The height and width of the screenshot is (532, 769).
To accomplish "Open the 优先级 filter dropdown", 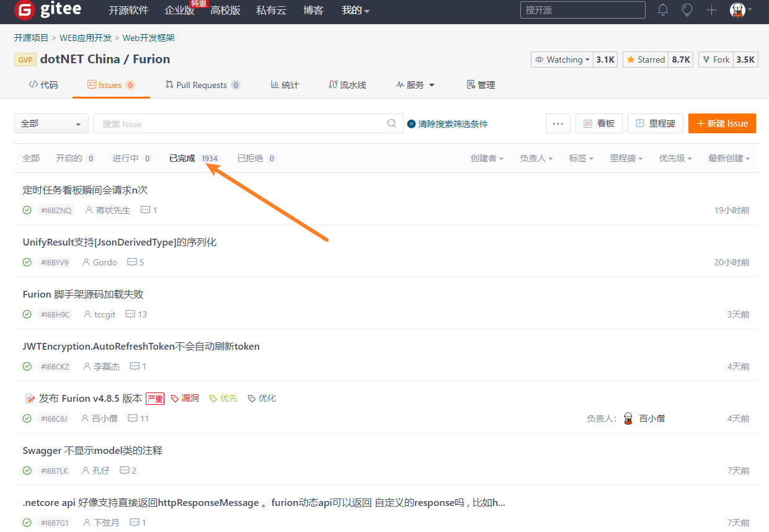I will 675,158.
